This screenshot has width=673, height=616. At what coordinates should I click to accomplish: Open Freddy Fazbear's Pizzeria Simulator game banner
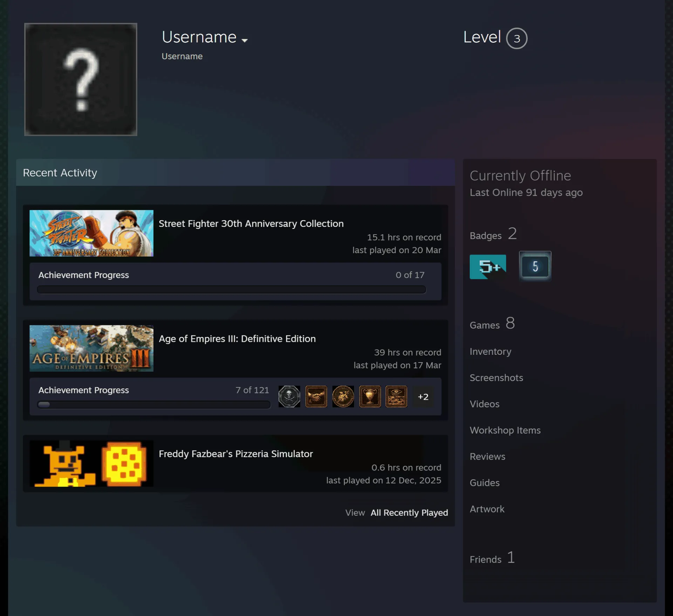pyautogui.click(x=91, y=463)
